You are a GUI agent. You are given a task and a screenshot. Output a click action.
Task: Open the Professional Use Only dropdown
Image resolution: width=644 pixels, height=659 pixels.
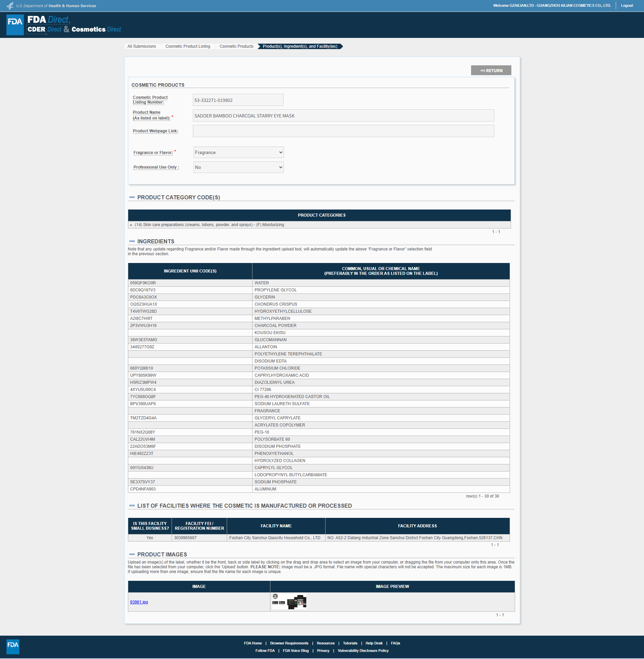(x=238, y=167)
